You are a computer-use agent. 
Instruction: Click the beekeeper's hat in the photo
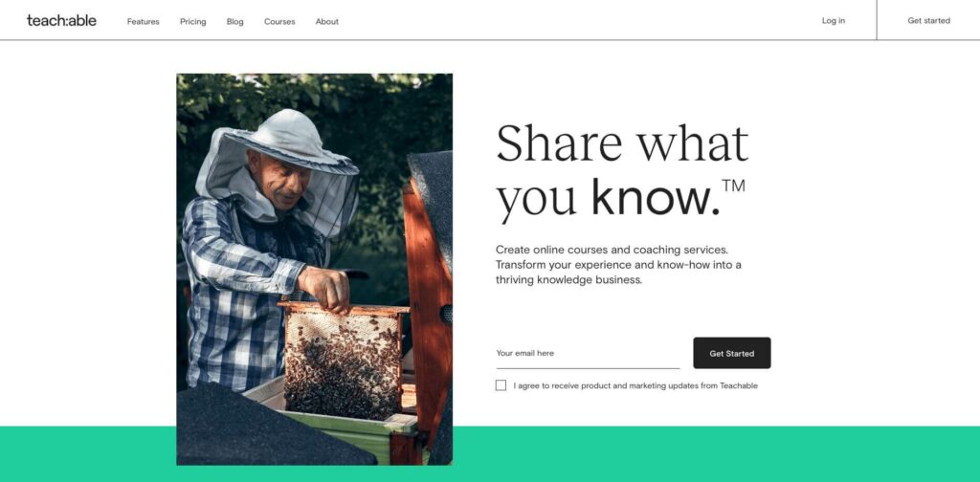pos(288,142)
